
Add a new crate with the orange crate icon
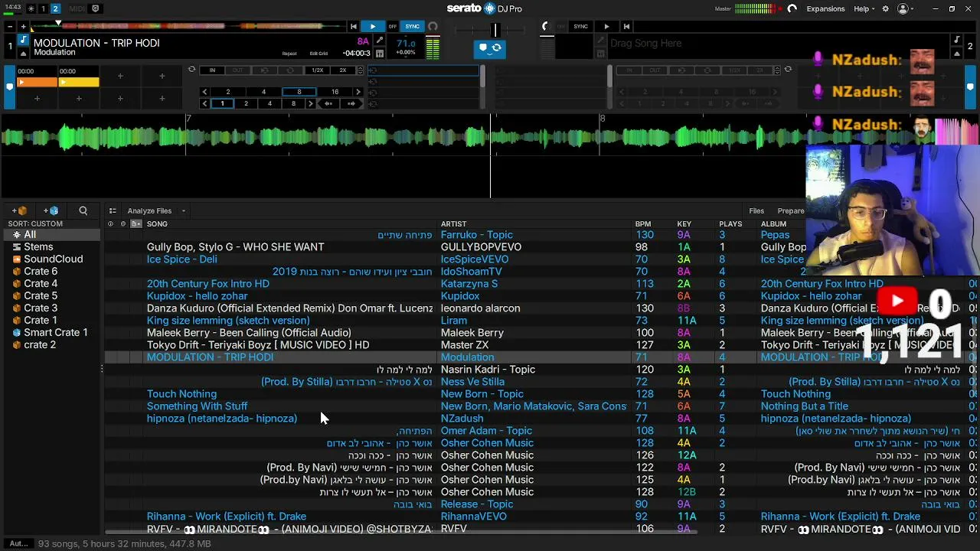point(19,210)
